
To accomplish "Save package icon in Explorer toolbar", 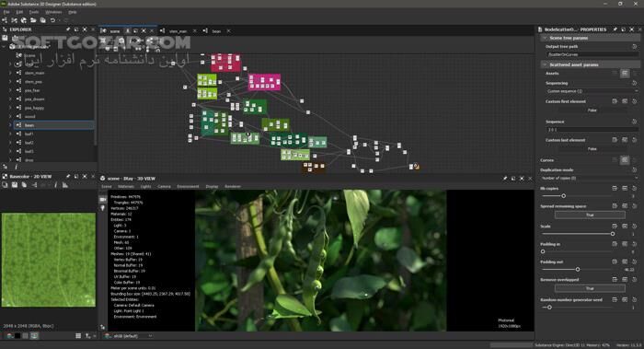I will pos(5,38).
